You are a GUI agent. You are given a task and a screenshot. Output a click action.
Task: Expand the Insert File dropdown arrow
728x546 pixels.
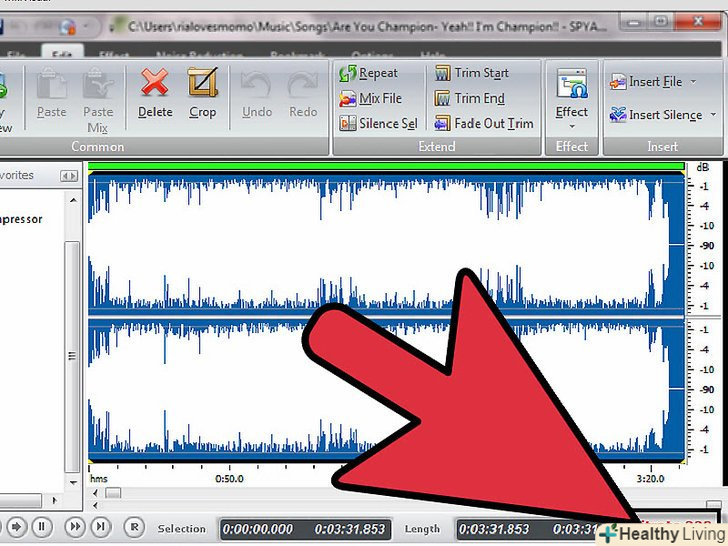point(693,82)
